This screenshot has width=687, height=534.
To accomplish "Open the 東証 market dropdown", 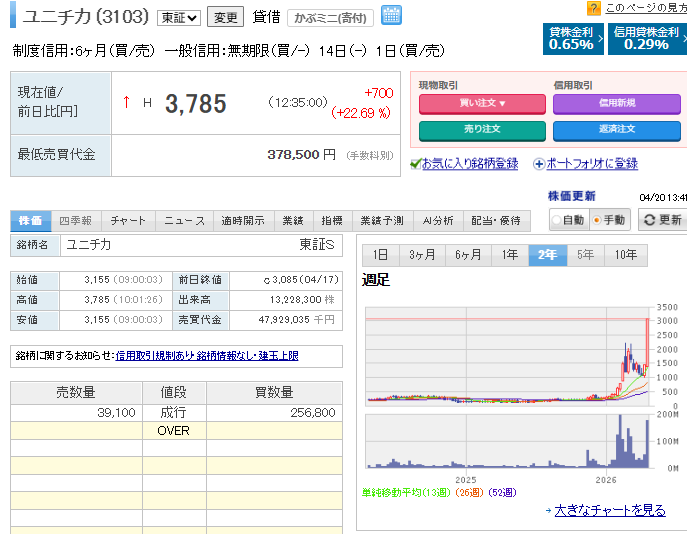I will 179,18.
